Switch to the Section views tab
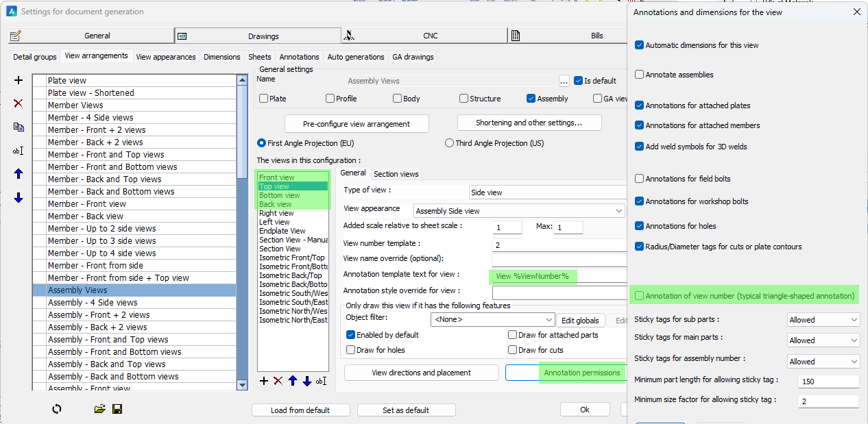 (x=396, y=174)
